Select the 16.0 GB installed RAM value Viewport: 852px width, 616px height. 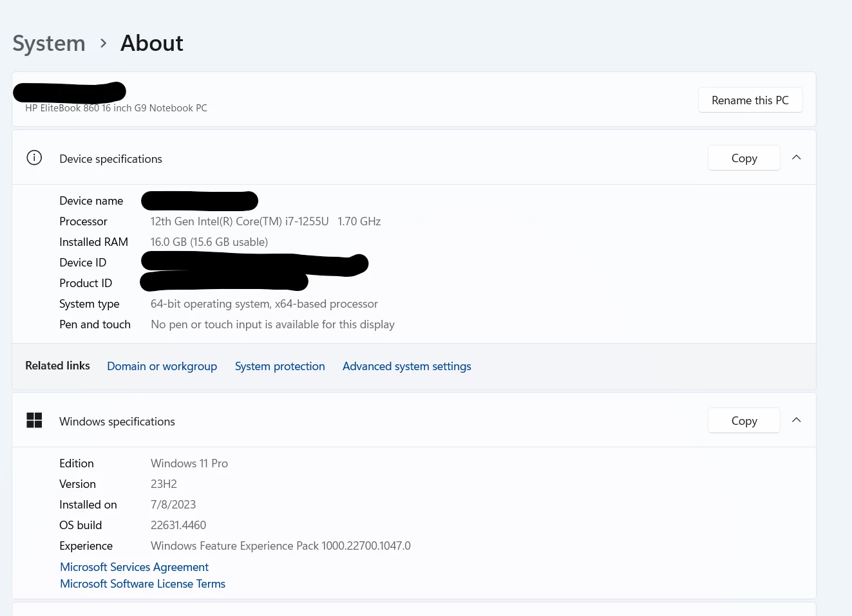pos(209,242)
